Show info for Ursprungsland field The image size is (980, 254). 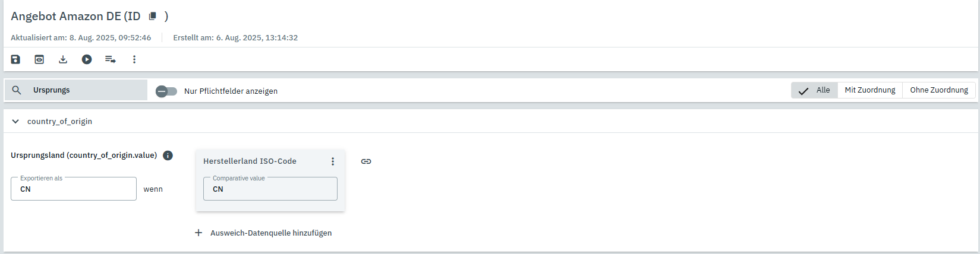tap(168, 155)
